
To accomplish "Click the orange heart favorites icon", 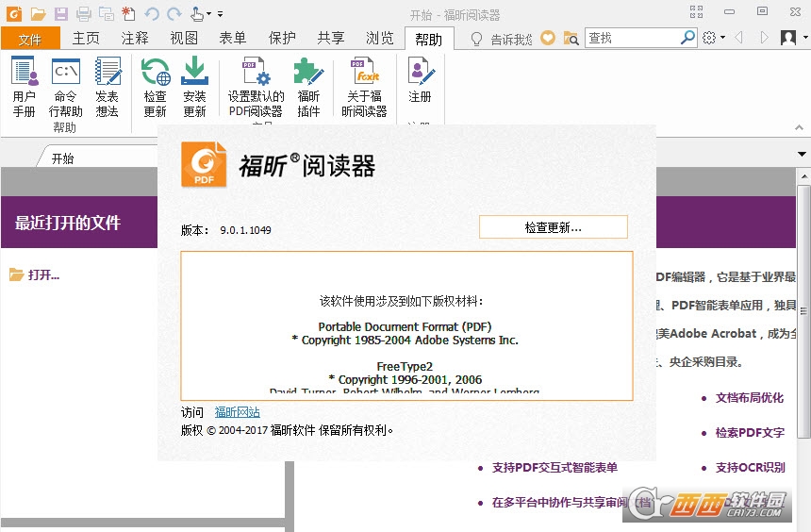I will 548,38.
